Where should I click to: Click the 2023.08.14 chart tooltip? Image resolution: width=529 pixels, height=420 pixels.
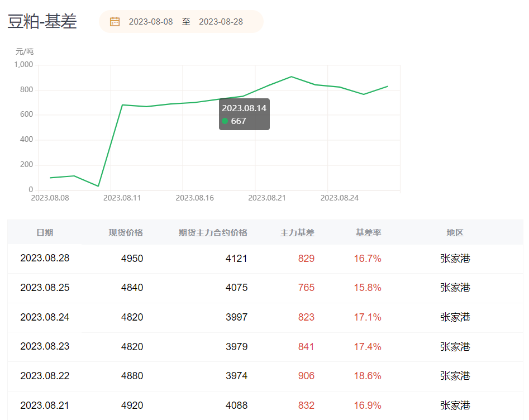coord(244,114)
